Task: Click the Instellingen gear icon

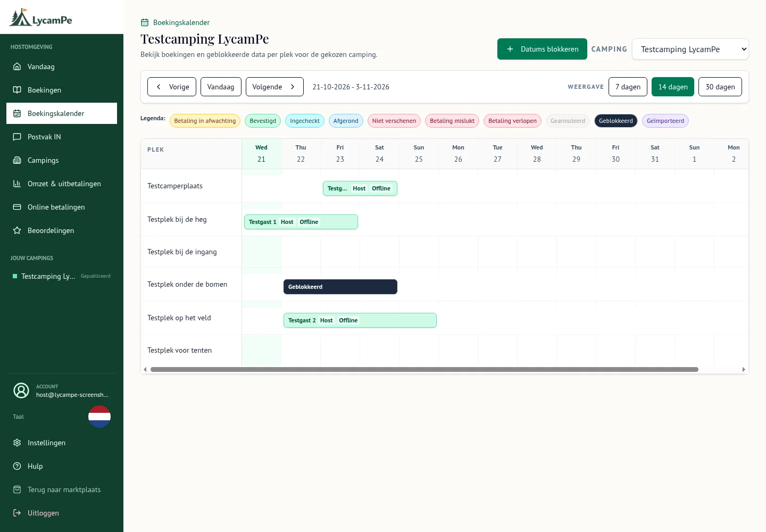Action: [17, 443]
